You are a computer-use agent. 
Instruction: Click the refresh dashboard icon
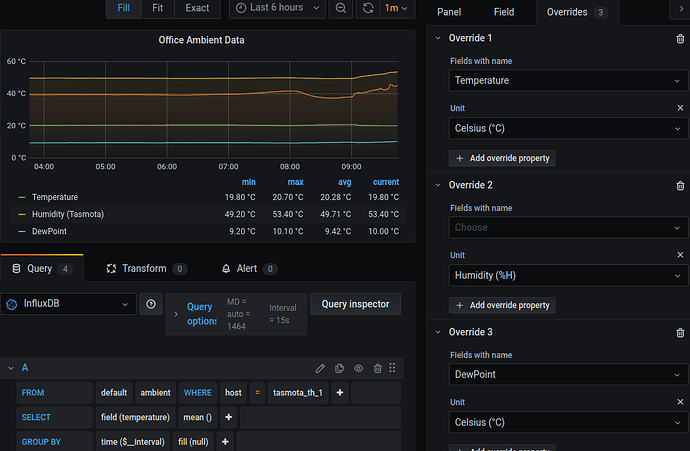[368, 8]
